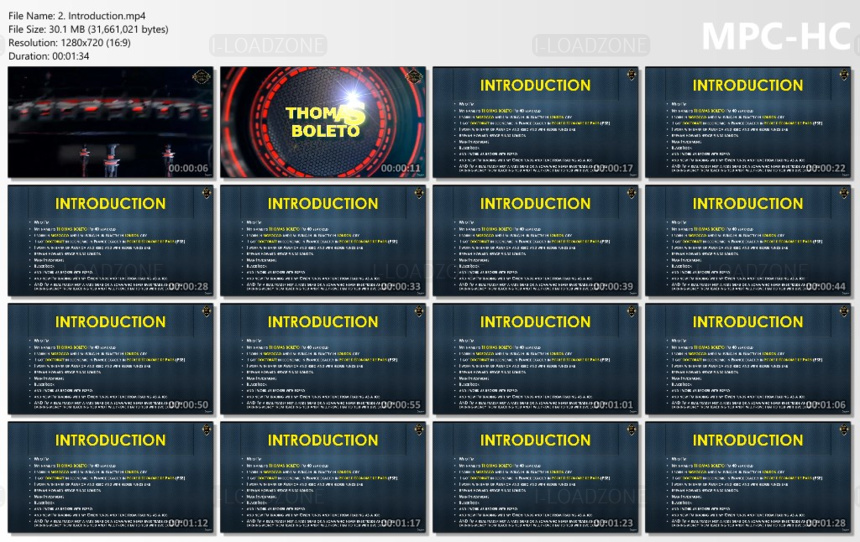Select the frame stamped 00:01:17
Screen dimensions: 860x542
coord(323,477)
